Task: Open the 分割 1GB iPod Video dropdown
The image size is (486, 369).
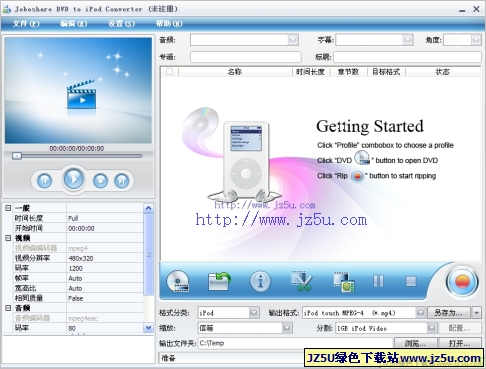Action: click(432, 328)
